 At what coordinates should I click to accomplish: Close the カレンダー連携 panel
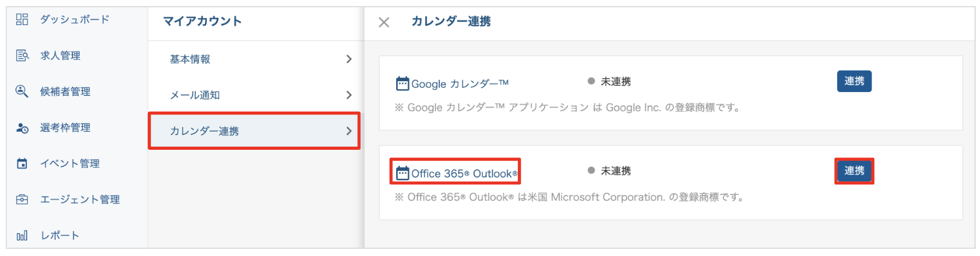[x=384, y=22]
